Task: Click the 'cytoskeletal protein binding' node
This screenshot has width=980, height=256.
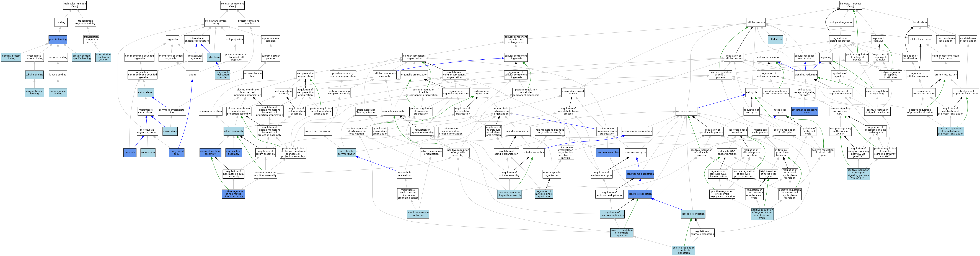Action: tap(34, 57)
